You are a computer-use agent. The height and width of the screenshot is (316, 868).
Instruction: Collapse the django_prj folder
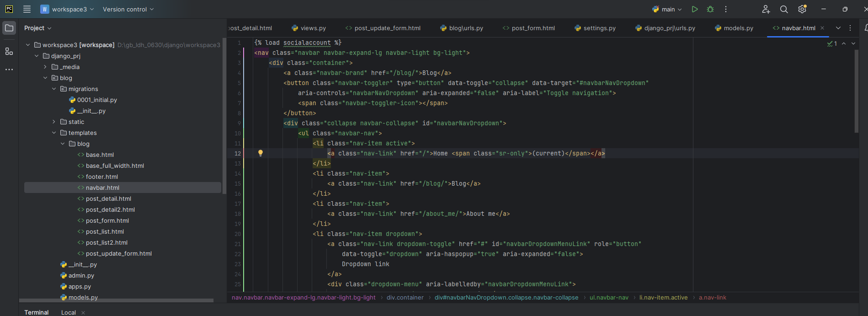[37, 56]
